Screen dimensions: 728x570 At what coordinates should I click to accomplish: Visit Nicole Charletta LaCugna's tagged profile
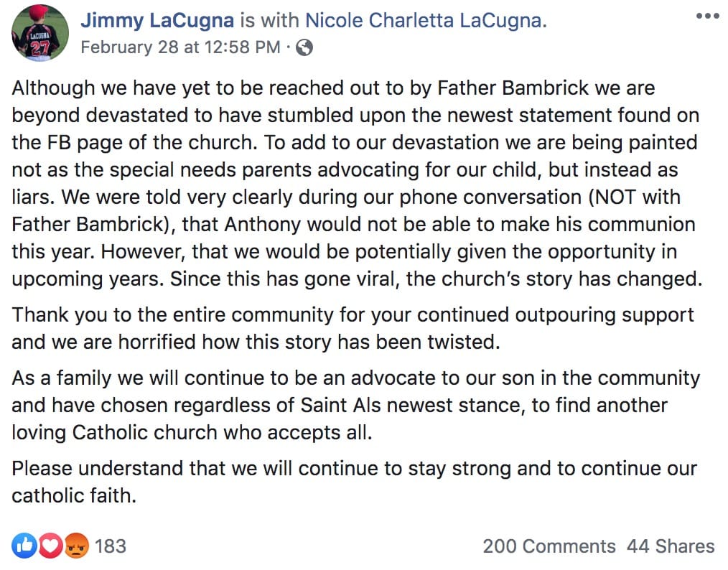click(x=426, y=20)
